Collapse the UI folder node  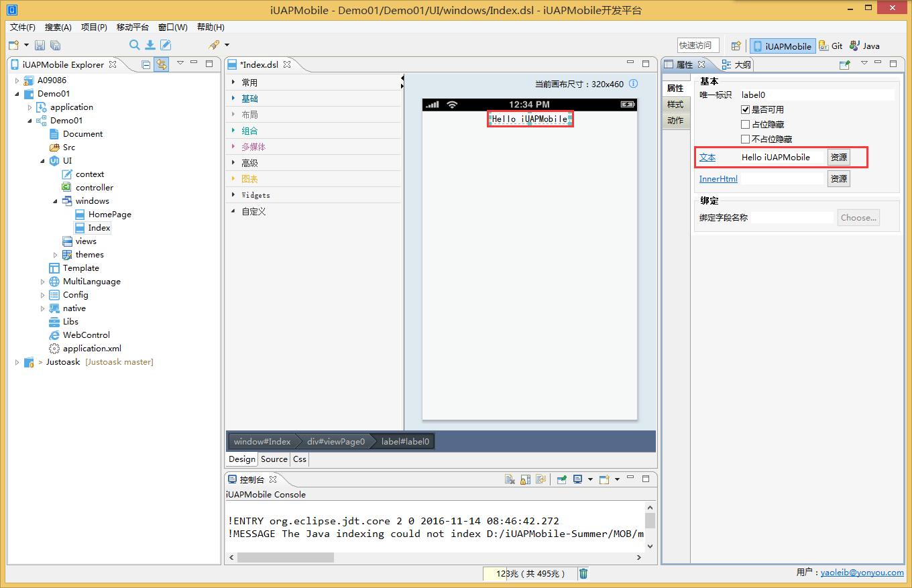(x=42, y=161)
